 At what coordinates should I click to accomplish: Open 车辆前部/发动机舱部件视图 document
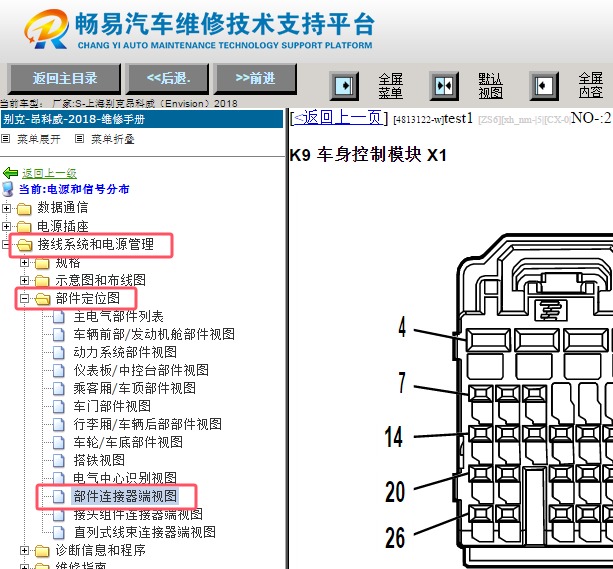[154, 334]
